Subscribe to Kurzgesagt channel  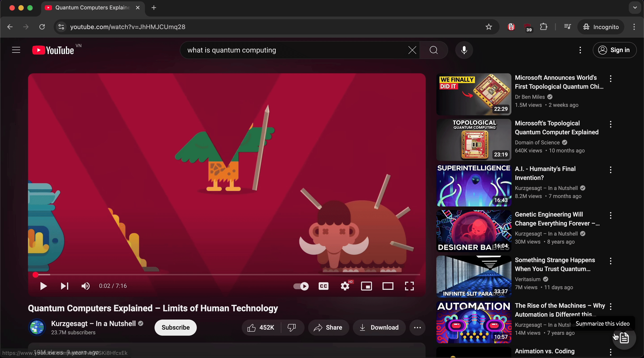pyautogui.click(x=175, y=328)
